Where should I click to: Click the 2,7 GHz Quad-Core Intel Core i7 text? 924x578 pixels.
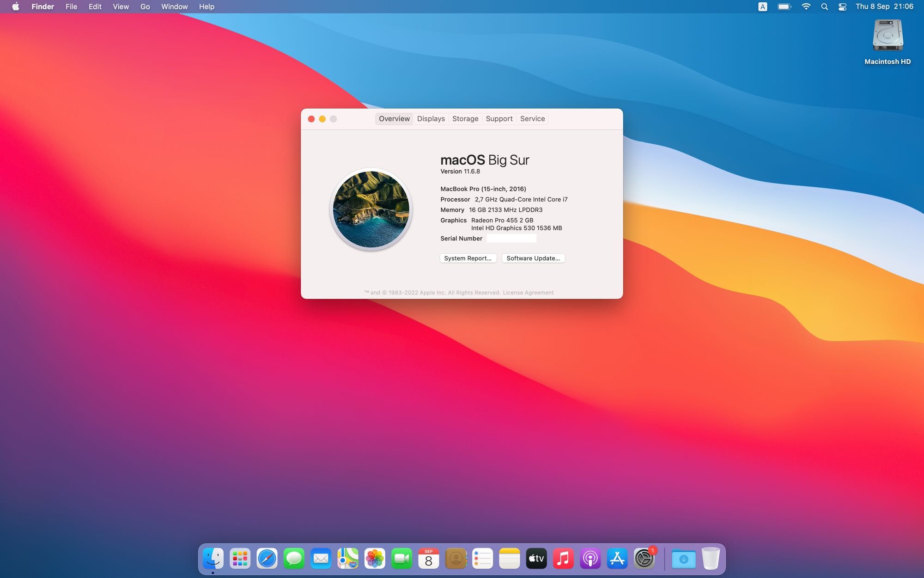coord(521,199)
